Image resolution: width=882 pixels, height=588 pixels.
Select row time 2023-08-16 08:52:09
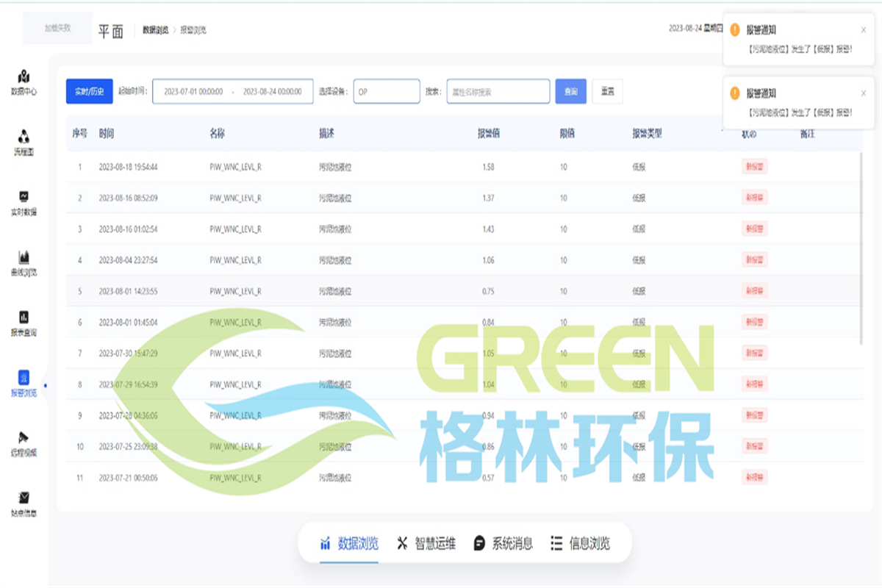pos(128,198)
